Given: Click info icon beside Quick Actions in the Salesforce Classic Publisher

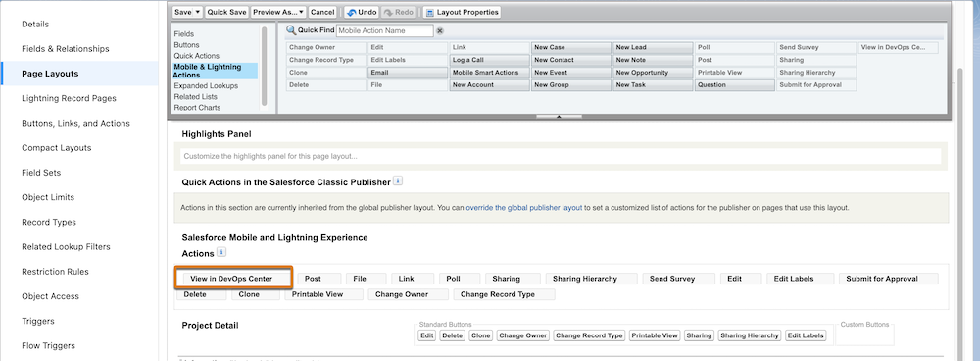Looking at the screenshot, I should (398, 181).
